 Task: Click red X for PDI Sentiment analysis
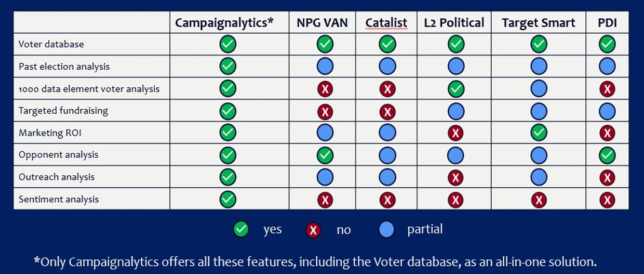pos(607,200)
